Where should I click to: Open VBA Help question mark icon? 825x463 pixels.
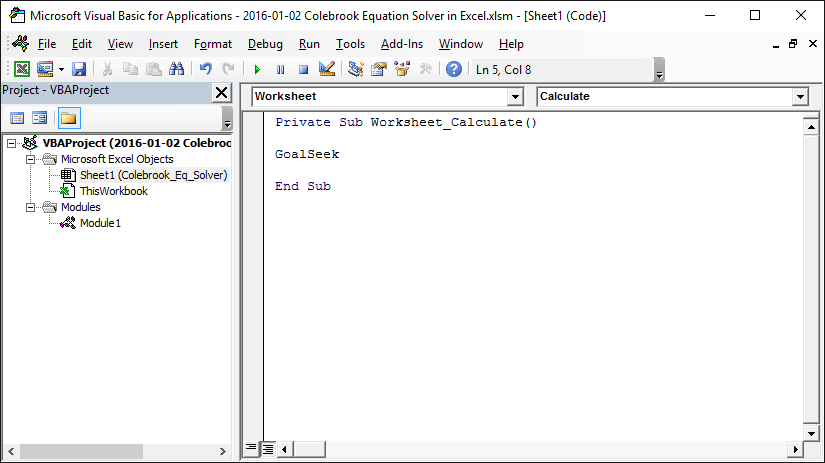point(454,69)
